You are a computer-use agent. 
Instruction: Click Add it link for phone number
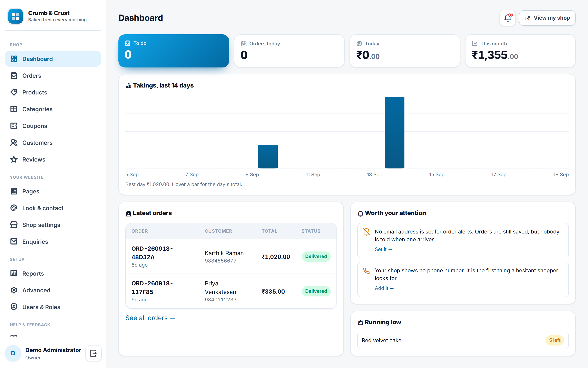click(x=384, y=288)
